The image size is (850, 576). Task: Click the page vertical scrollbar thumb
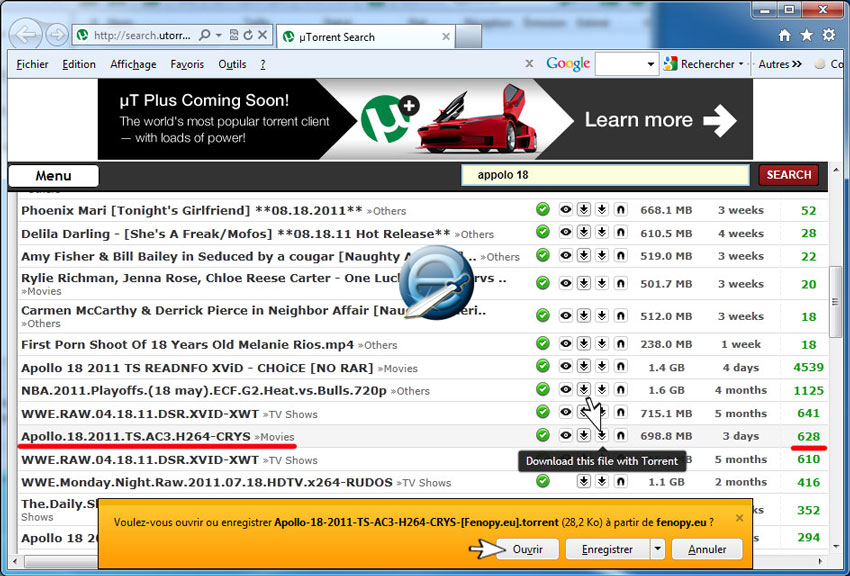835,300
